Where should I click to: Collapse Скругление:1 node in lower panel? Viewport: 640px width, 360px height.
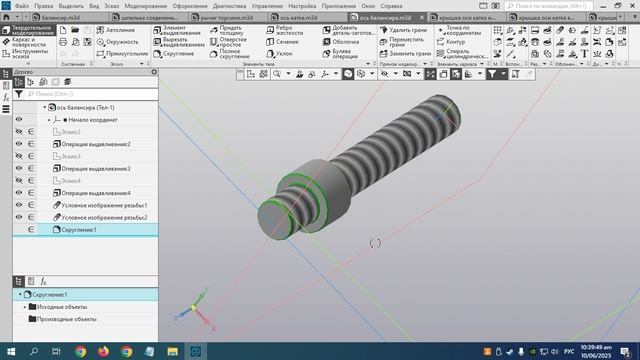tap(20, 294)
